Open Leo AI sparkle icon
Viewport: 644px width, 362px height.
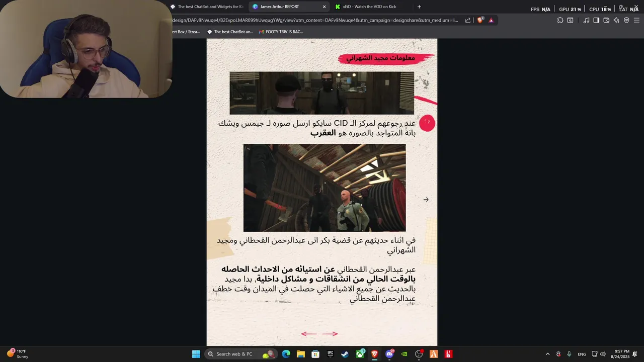(x=616, y=20)
